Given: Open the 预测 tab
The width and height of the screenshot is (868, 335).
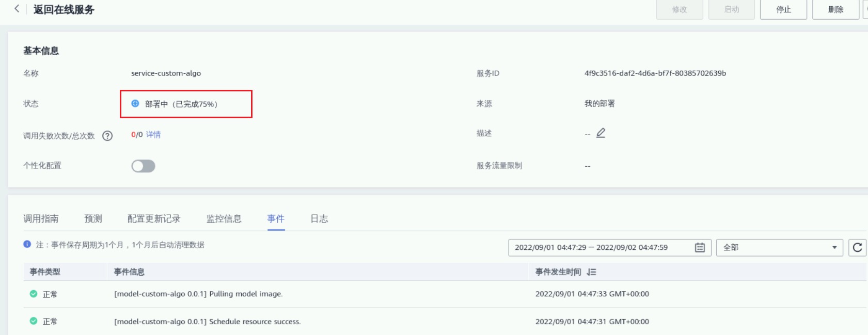Looking at the screenshot, I should tap(93, 219).
